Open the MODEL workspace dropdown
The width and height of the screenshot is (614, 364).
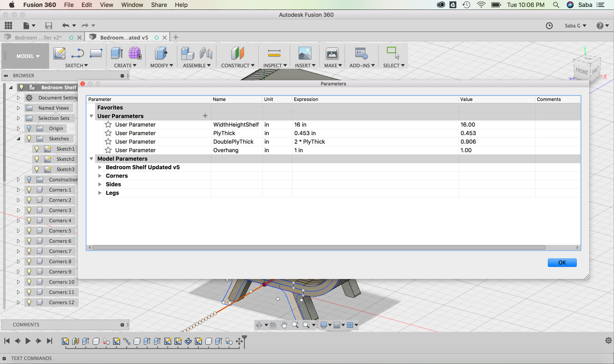point(28,56)
